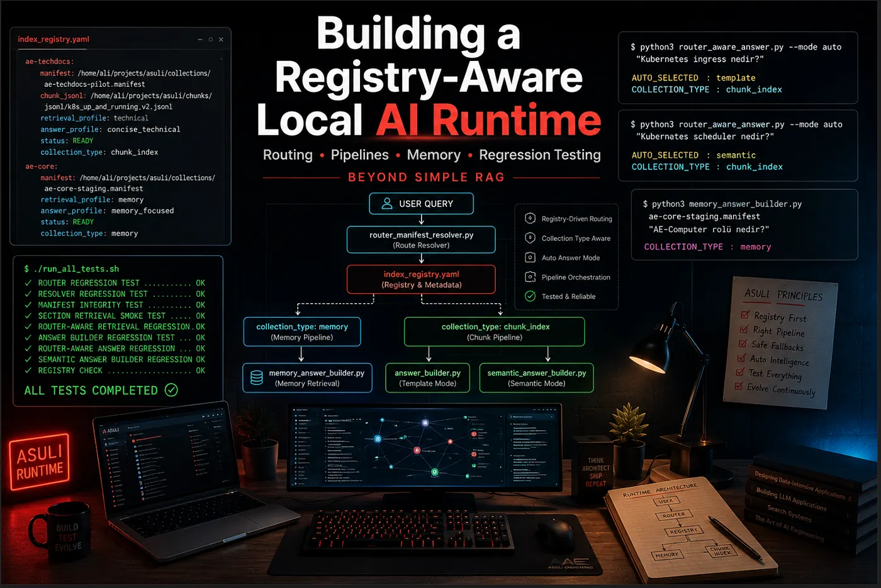Click the checkmark beside SECTION RETRIEVAL SMOKE TEST

click(28, 316)
